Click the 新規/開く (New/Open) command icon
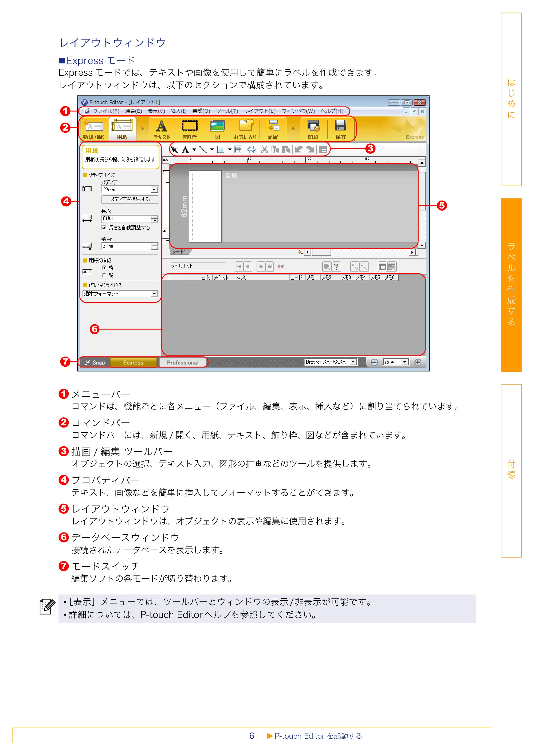 click(94, 129)
